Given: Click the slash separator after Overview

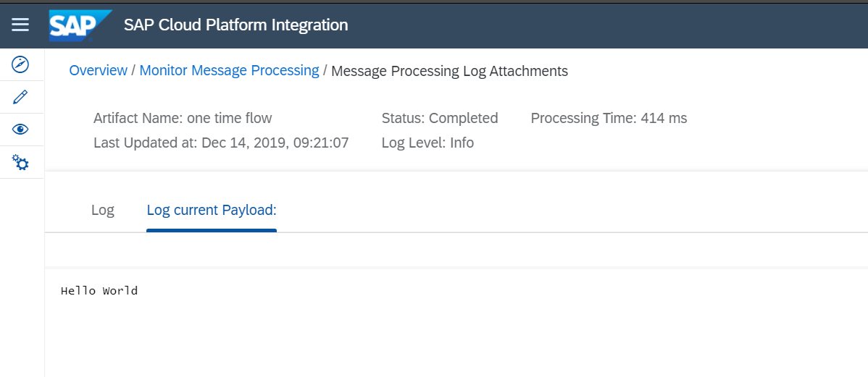Looking at the screenshot, I should 133,71.
